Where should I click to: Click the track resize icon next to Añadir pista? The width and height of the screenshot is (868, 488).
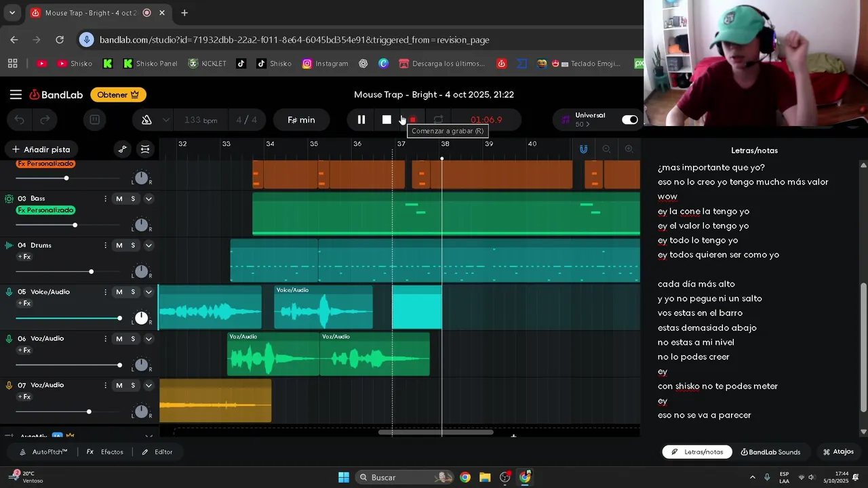point(145,149)
